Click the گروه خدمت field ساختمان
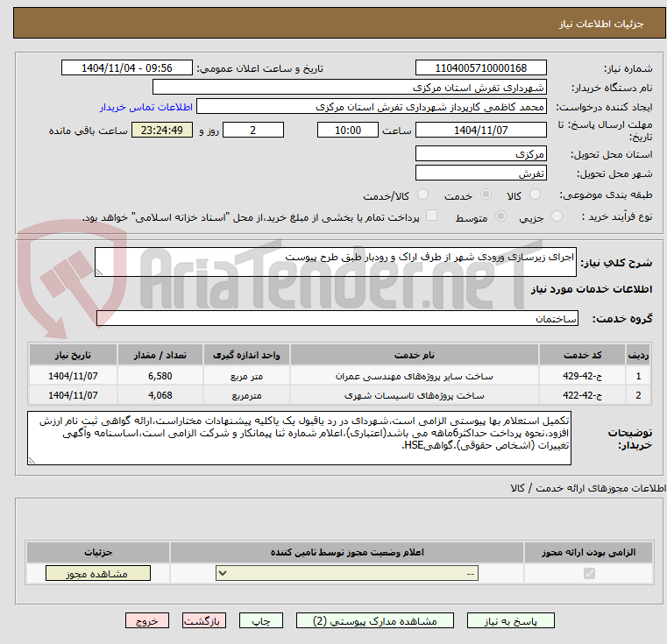This screenshot has width=667, height=644. [337, 318]
